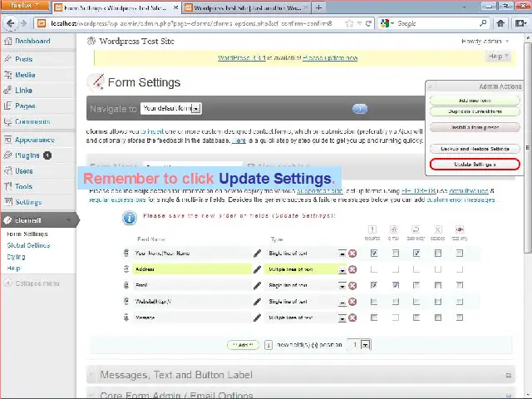Open the Firefox home page icon
This screenshot has width=532, height=399.
click(x=500, y=23)
